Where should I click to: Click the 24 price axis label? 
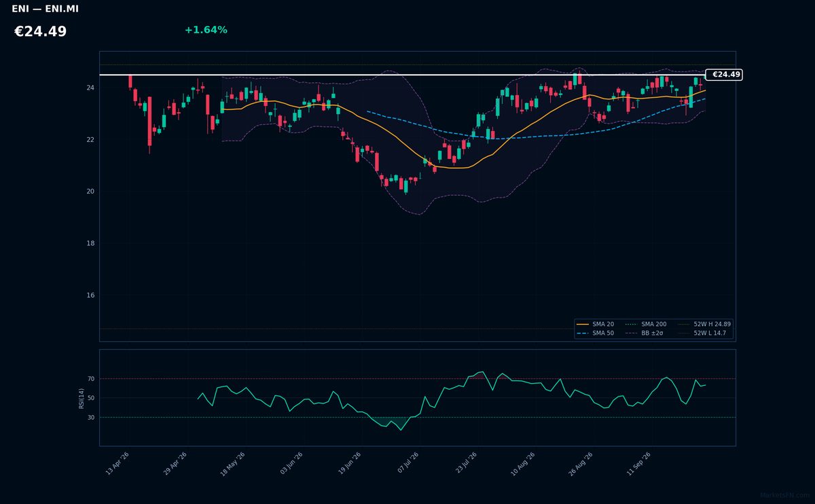90,88
